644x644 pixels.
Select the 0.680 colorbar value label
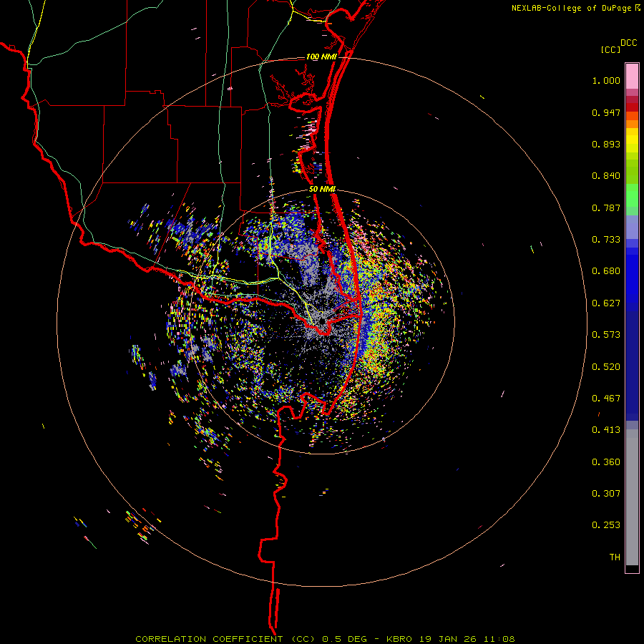[606, 271]
